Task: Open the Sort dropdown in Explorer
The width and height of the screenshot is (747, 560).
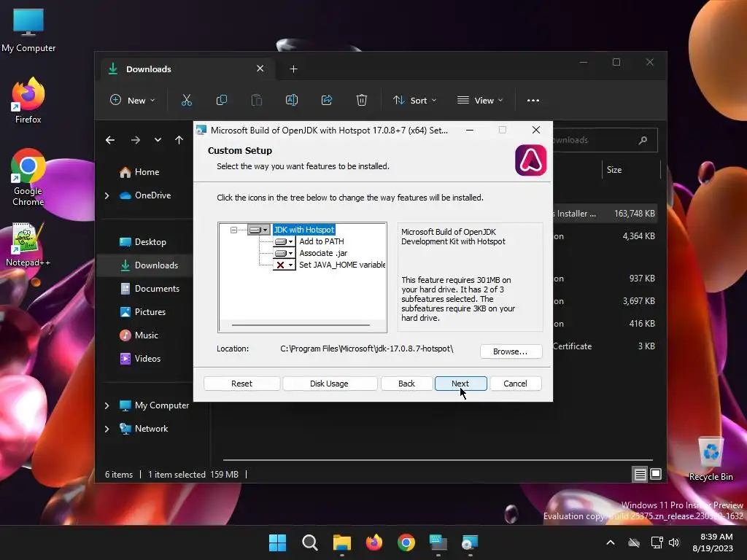Action: [x=414, y=101]
